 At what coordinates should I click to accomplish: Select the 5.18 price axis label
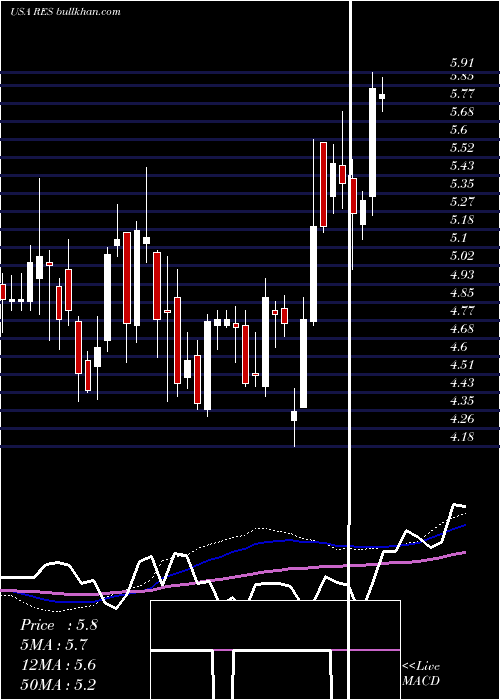point(462,220)
